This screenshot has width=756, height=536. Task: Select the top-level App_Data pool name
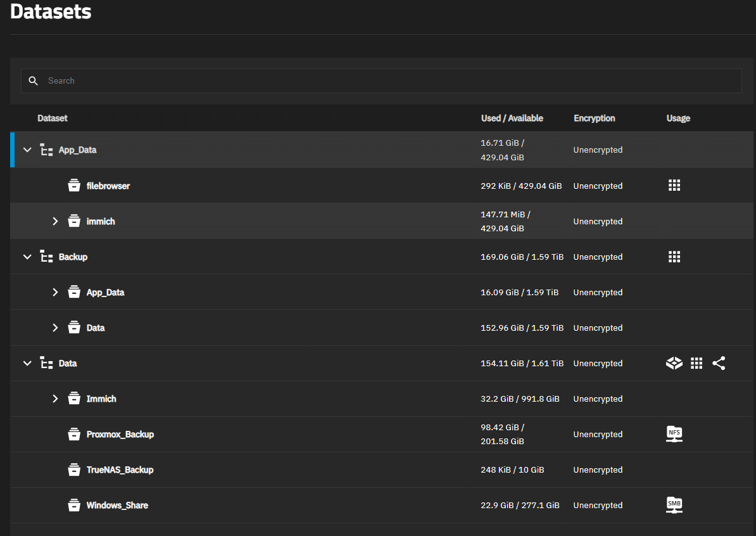[x=78, y=150]
